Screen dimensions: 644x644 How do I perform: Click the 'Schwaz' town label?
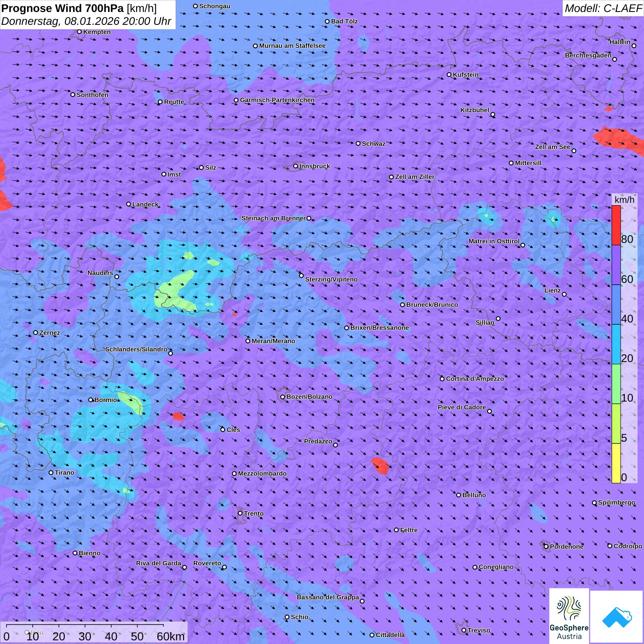tap(374, 144)
